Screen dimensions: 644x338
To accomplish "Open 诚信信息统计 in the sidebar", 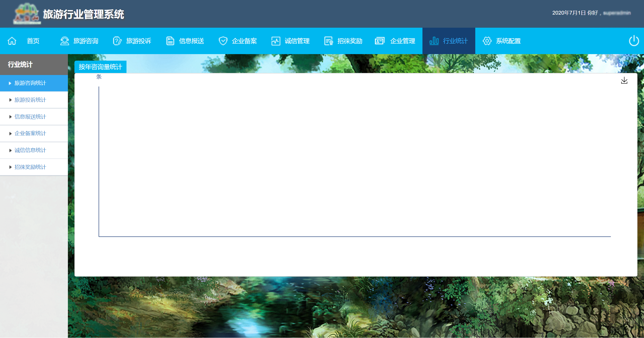I will 30,150.
